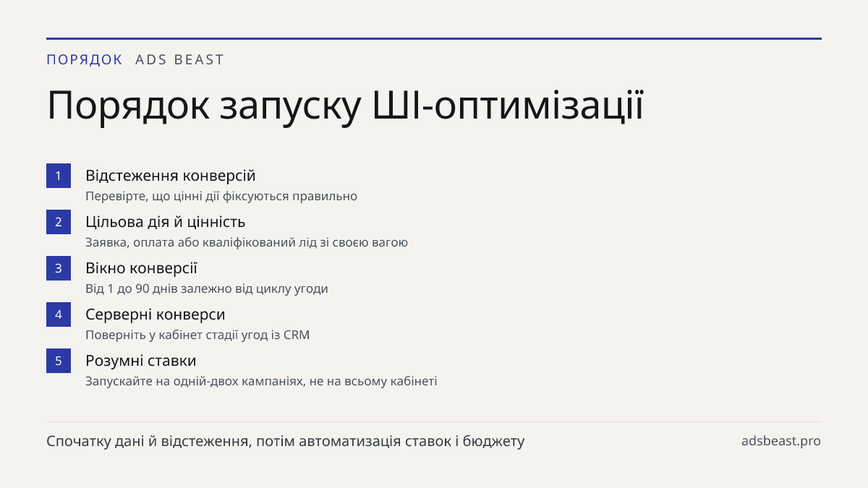This screenshot has width=868, height=488.
Task: Click number badge 5 by Розумні ставки
Action: pos(59,361)
